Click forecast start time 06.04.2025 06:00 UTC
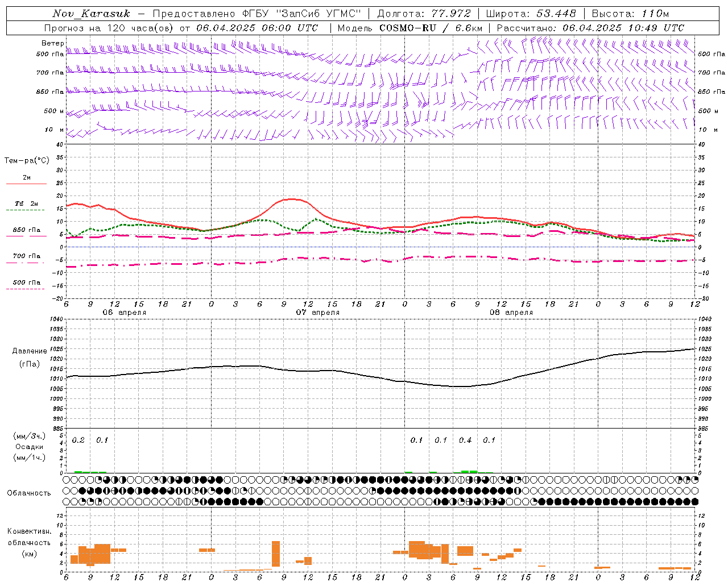728x582 pixels. pos(257,28)
